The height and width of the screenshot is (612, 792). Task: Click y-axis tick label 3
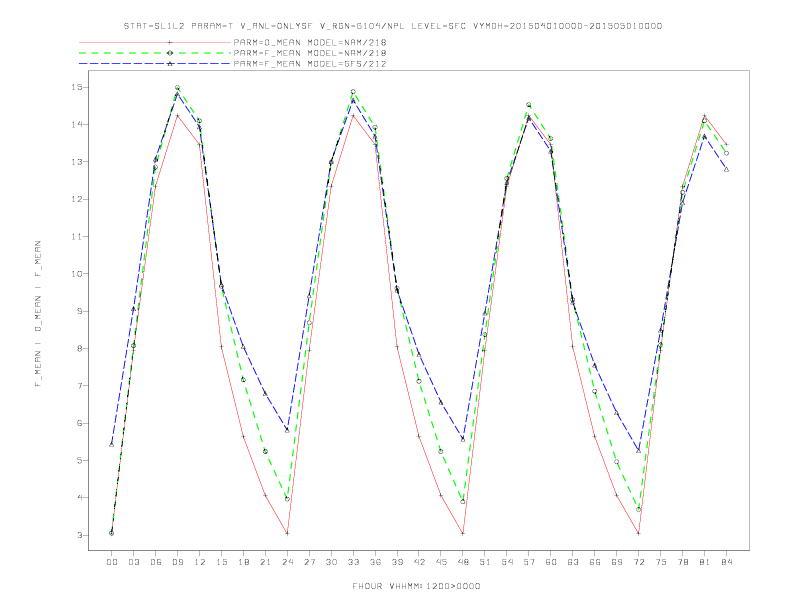80,535
